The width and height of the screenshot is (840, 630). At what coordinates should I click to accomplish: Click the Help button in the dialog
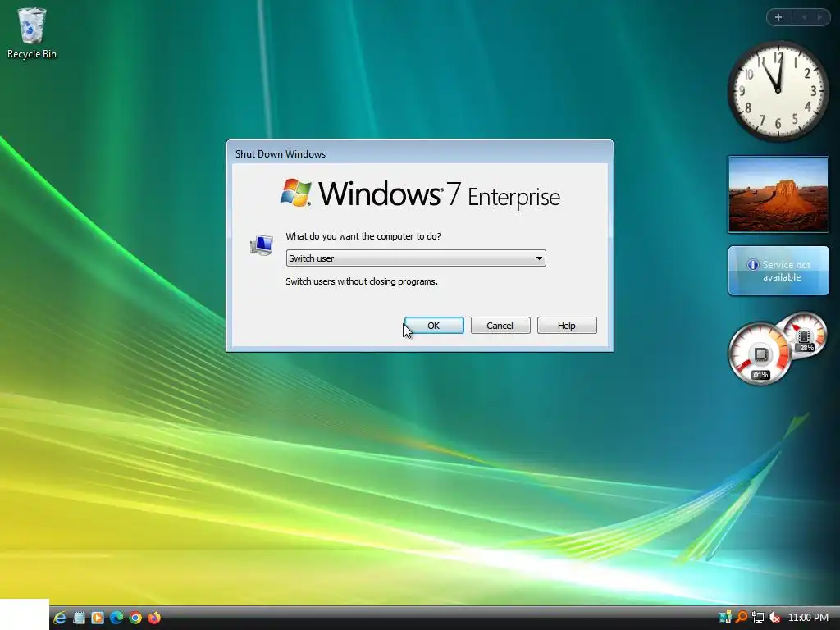(567, 325)
